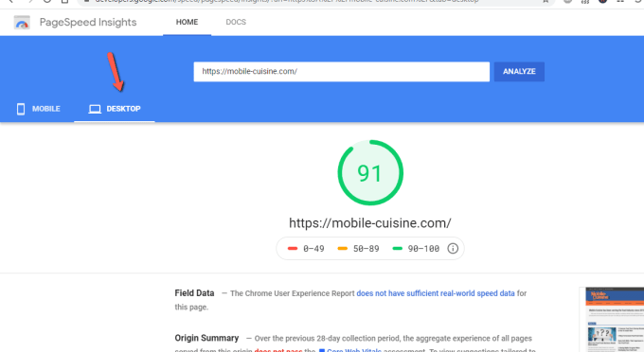
Task: Click the orange 50-89 legend entry
Action: (x=358, y=249)
